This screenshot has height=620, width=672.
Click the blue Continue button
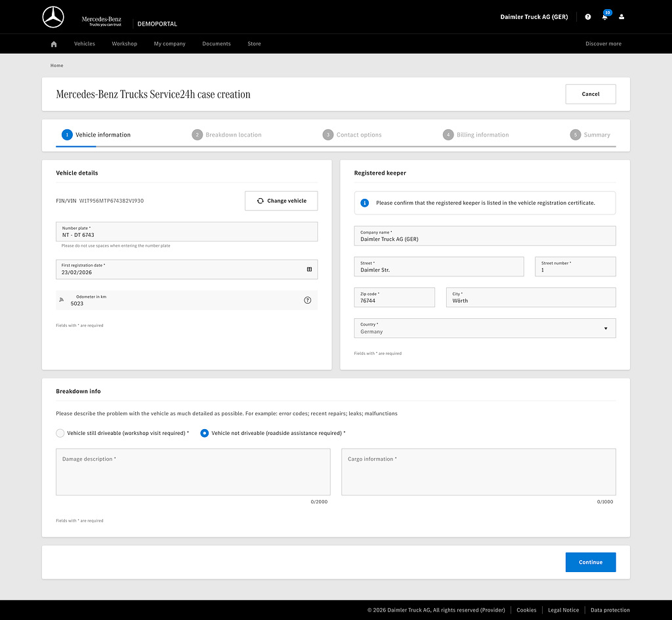coord(591,562)
